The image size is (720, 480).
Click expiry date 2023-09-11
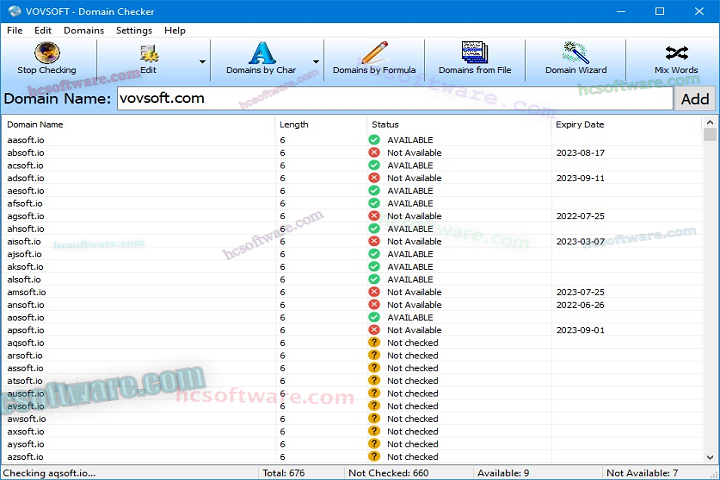580,178
